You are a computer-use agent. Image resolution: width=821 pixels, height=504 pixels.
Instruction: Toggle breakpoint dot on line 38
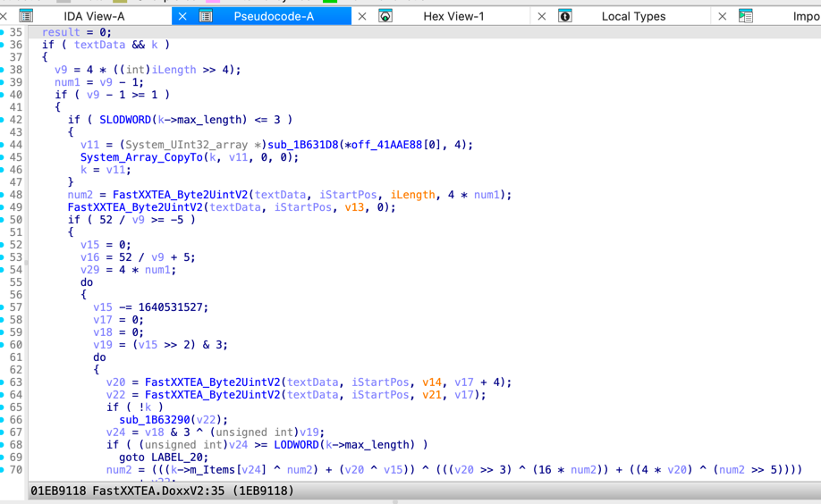click(x=2, y=70)
